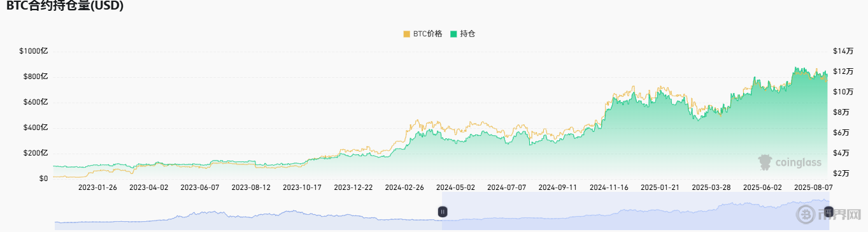The height and width of the screenshot is (232, 868).
Task: Click the yellow BTC价格 legend swatch
Action: click(407, 34)
